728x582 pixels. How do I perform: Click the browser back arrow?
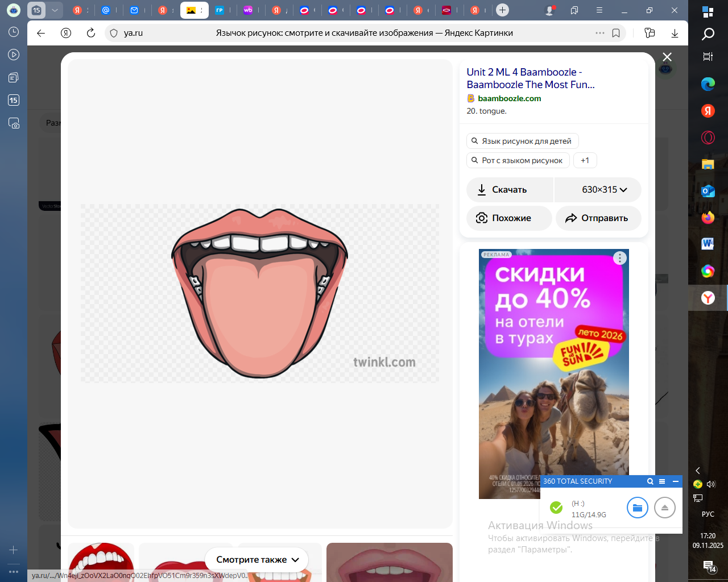(41, 33)
